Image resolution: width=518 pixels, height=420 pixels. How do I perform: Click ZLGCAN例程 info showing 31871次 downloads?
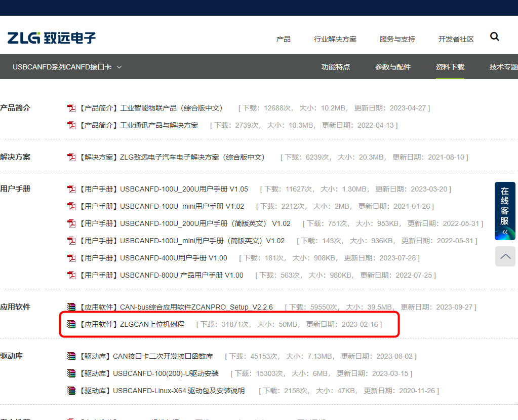(289, 324)
